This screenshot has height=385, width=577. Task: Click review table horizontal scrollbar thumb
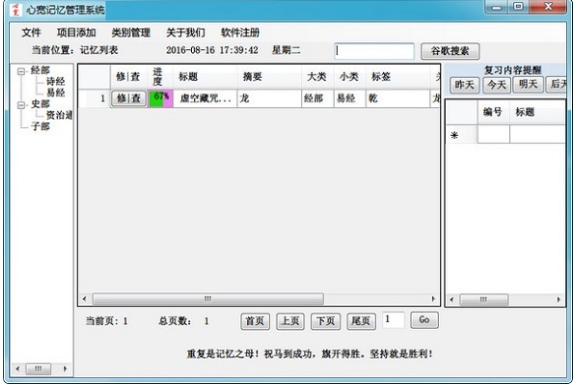coord(484,300)
